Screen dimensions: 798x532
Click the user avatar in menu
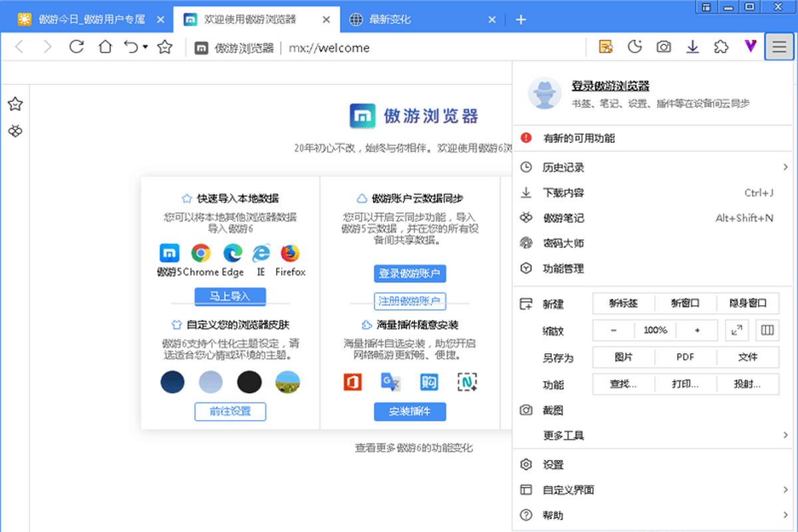click(545, 93)
